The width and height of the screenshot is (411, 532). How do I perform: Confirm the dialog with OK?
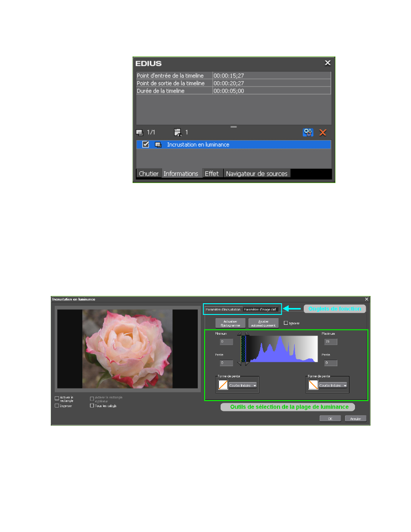point(330,419)
